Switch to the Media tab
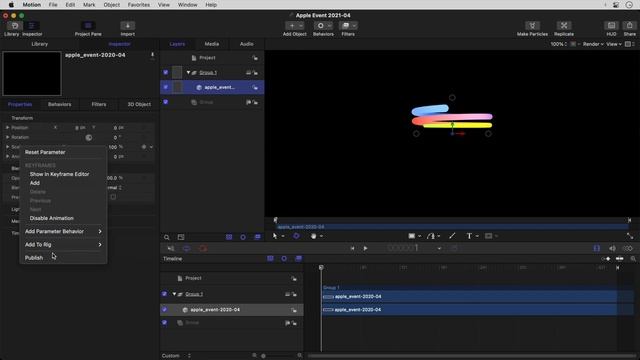Screen dimensions: 640x360 tap(211, 44)
